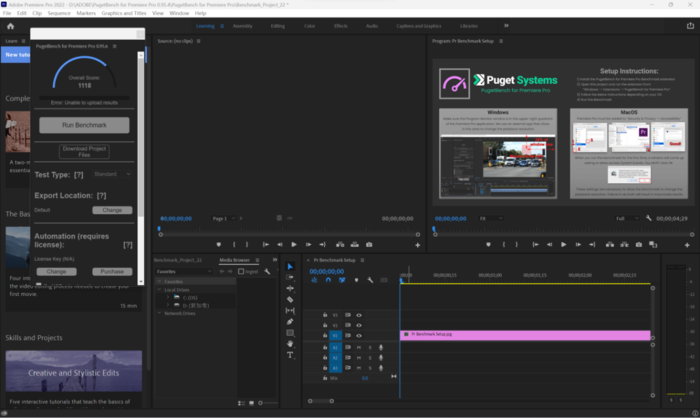Click the Home icon
The image size is (700, 418).
(x=11, y=26)
